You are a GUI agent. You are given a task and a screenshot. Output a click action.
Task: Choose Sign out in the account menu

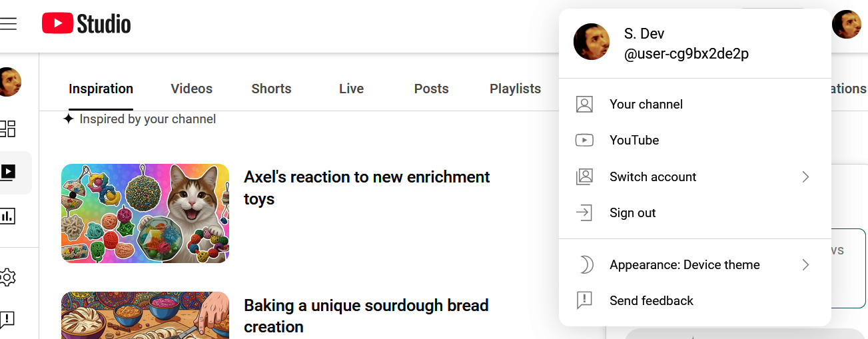click(632, 212)
